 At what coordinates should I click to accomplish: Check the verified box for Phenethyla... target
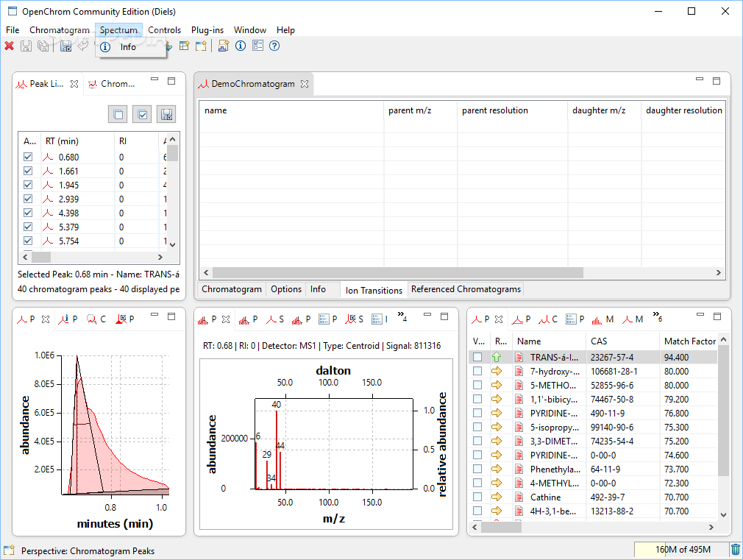pyautogui.click(x=477, y=469)
